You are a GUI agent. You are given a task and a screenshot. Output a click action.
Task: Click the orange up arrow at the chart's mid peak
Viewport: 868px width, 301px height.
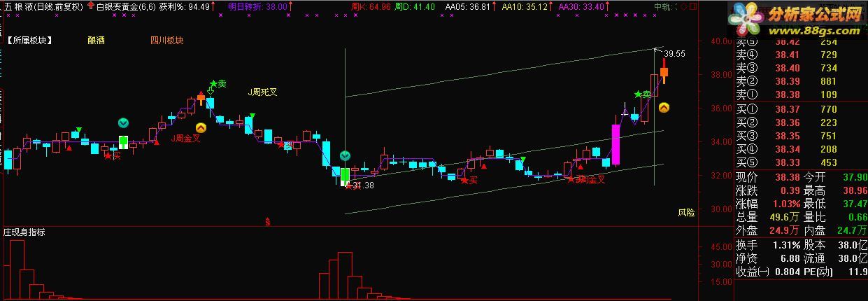201,97
